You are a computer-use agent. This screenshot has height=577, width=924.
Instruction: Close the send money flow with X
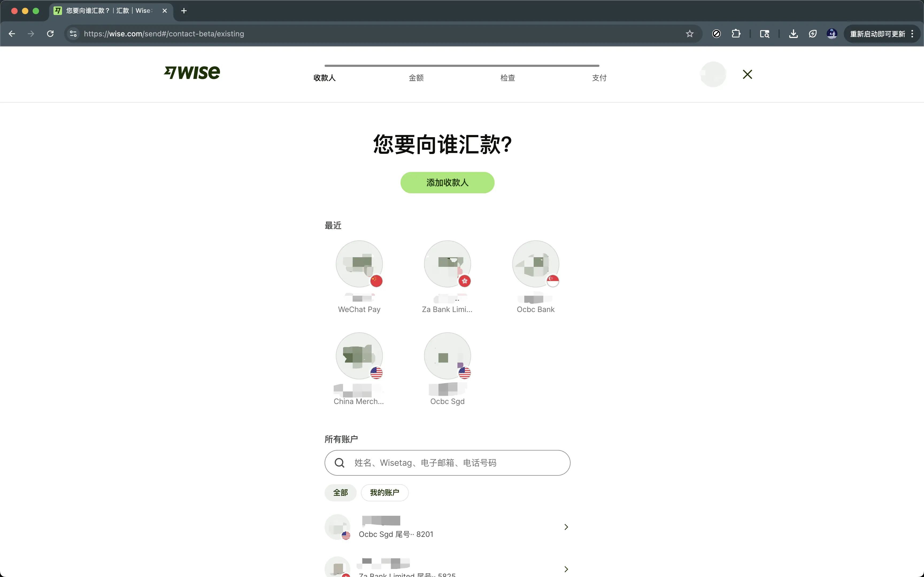coord(747,74)
